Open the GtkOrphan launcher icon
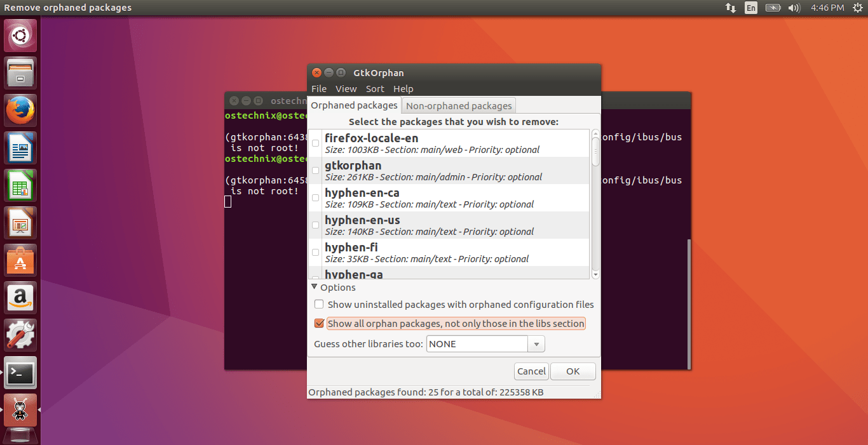This screenshot has width=868, height=445. (20, 409)
